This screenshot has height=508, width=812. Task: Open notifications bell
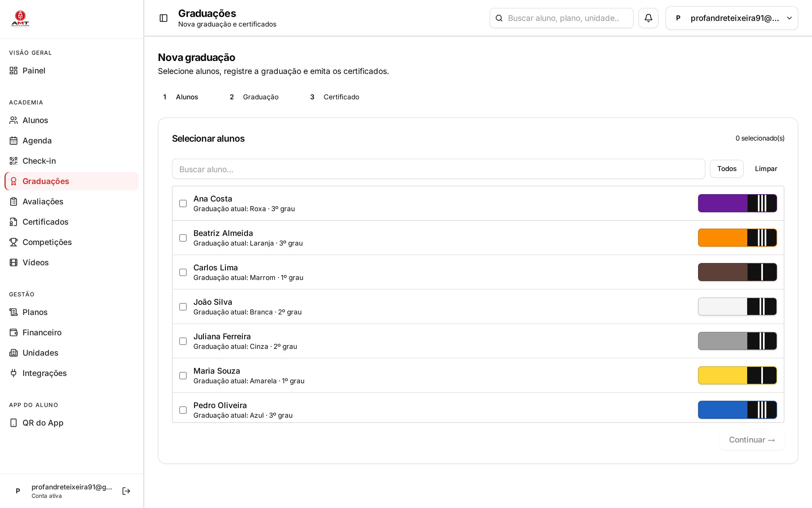[648, 18]
